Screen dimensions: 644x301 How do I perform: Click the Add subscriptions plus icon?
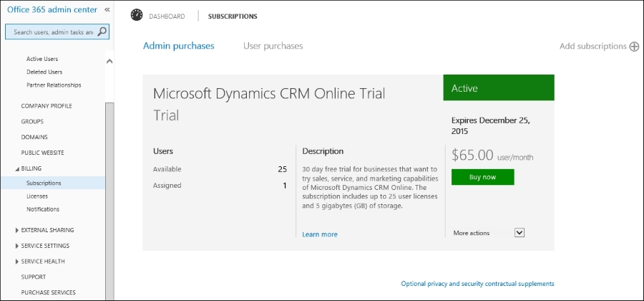(634, 47)
